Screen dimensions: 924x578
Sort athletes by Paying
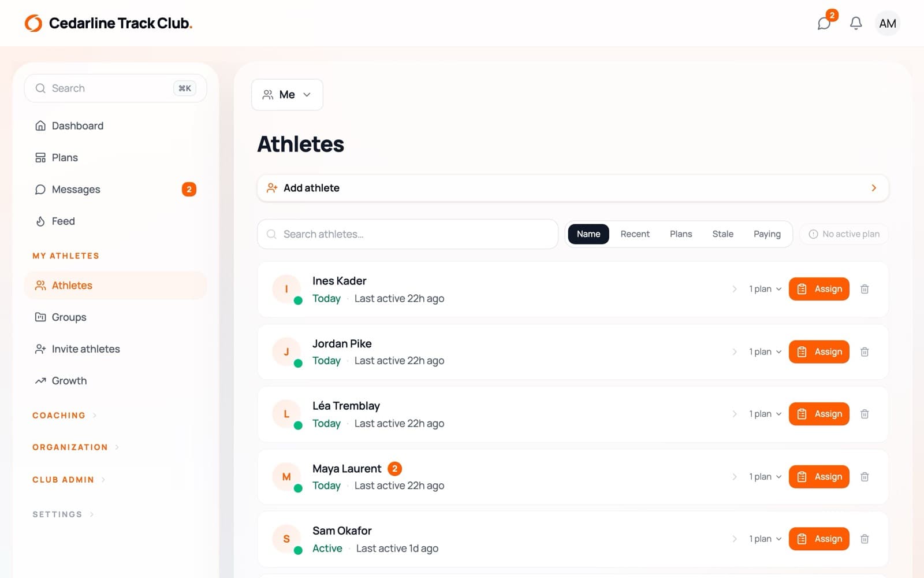tap(767, 234)
